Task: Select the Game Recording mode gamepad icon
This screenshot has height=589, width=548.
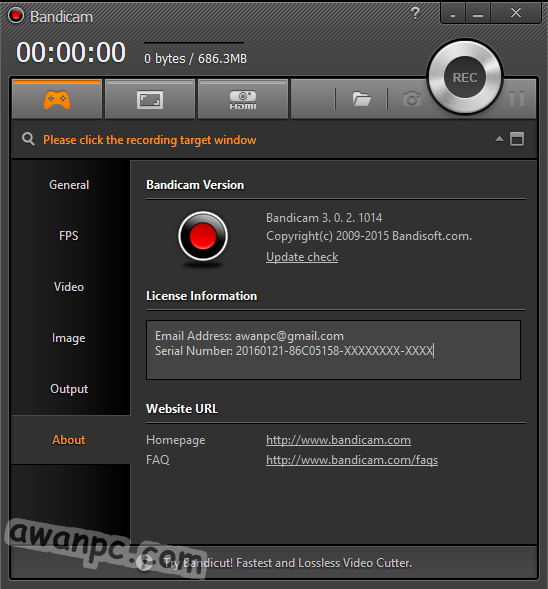Action: [57, 100]
